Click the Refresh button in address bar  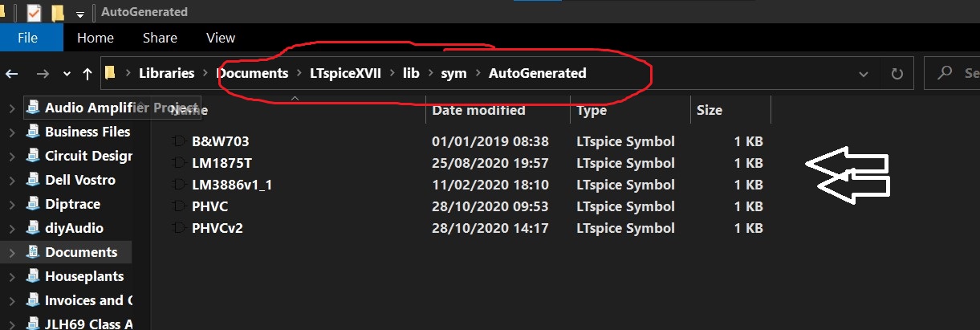pyautogui.click(x=897, y=74)
